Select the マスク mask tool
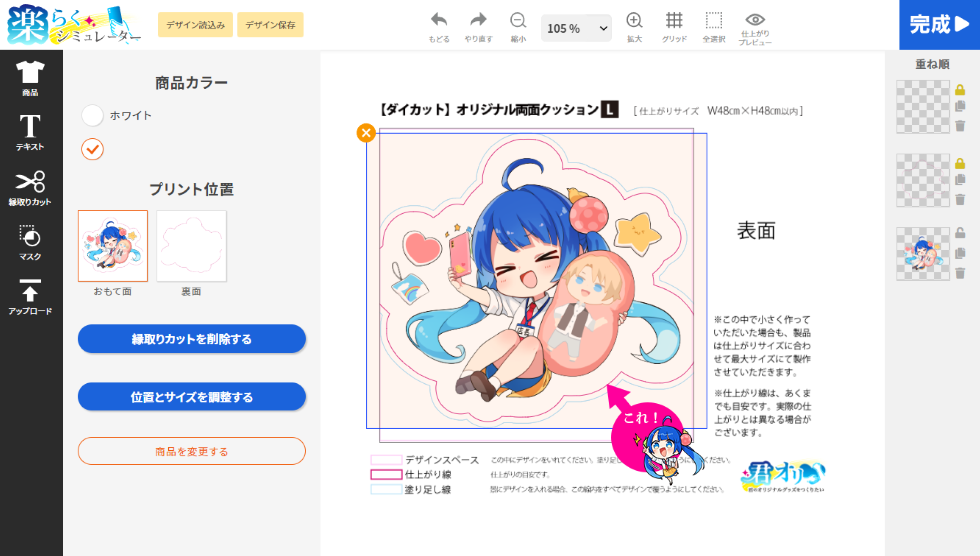 pyautogui.click(x=30, y=236)
